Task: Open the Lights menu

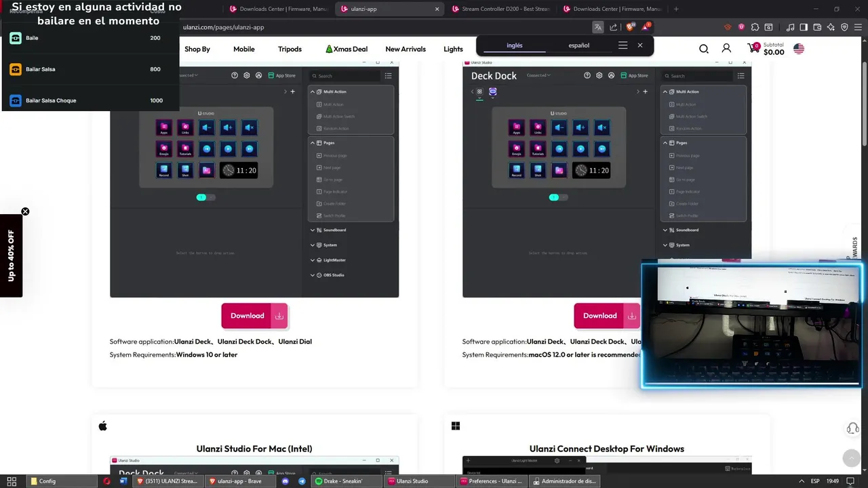Action: click(x=453, y=49)
